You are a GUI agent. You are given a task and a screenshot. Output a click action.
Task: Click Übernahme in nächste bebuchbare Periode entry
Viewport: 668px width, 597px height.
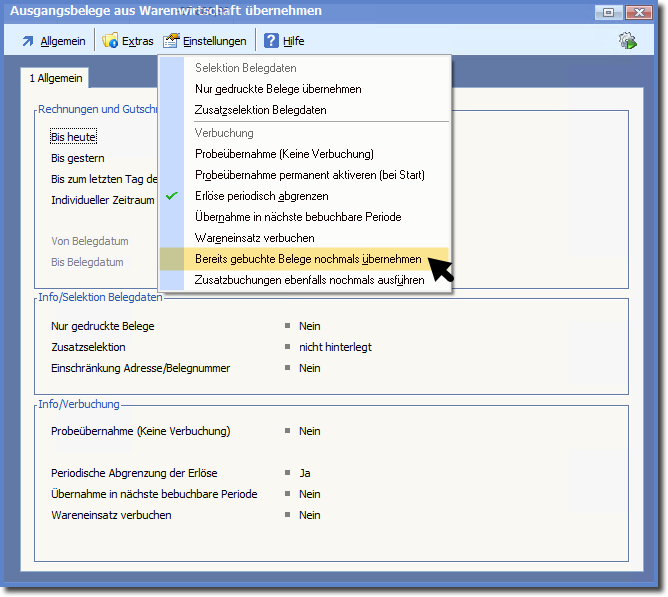click(x=298, y=217)
